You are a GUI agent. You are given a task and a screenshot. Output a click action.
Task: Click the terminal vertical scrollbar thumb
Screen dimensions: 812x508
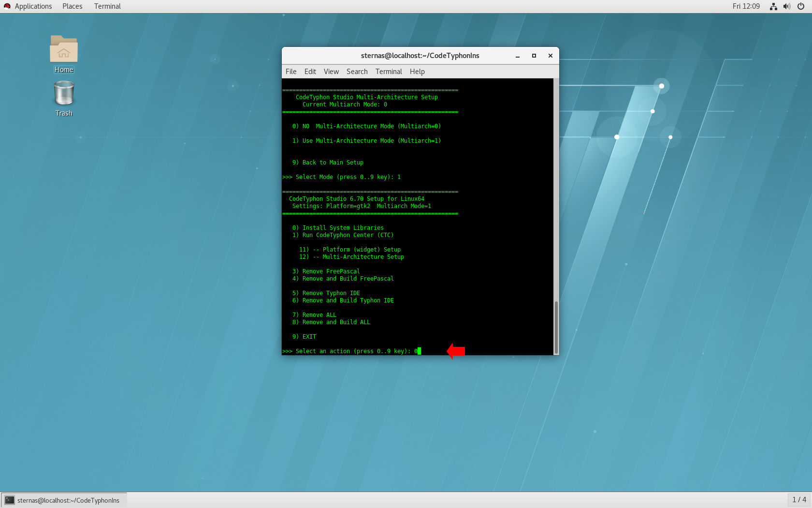[x=556, y=328]
